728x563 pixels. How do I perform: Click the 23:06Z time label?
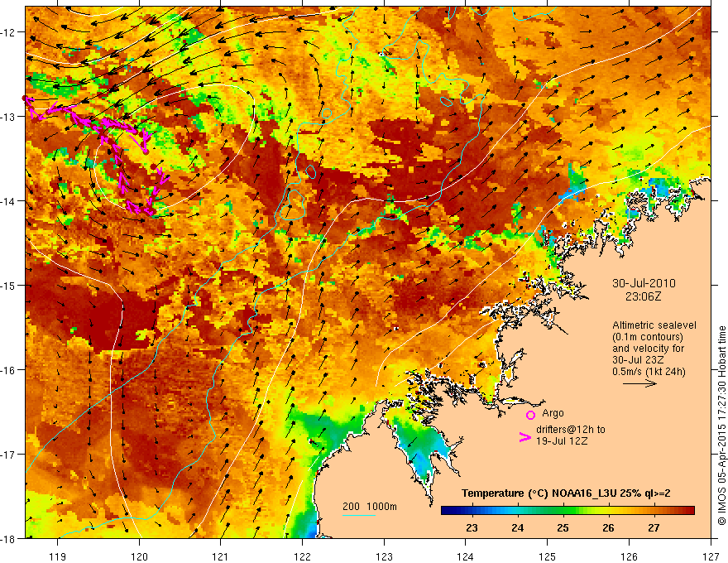pyautogui.click(x=643, y=296)
